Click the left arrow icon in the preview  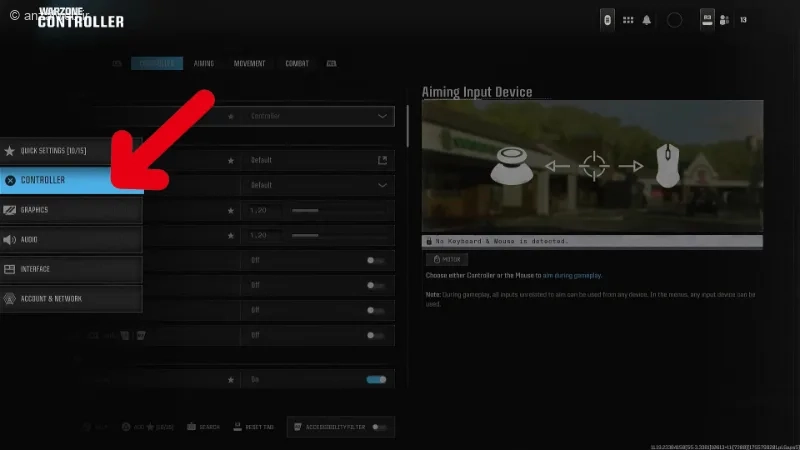(x=557, y=166)
